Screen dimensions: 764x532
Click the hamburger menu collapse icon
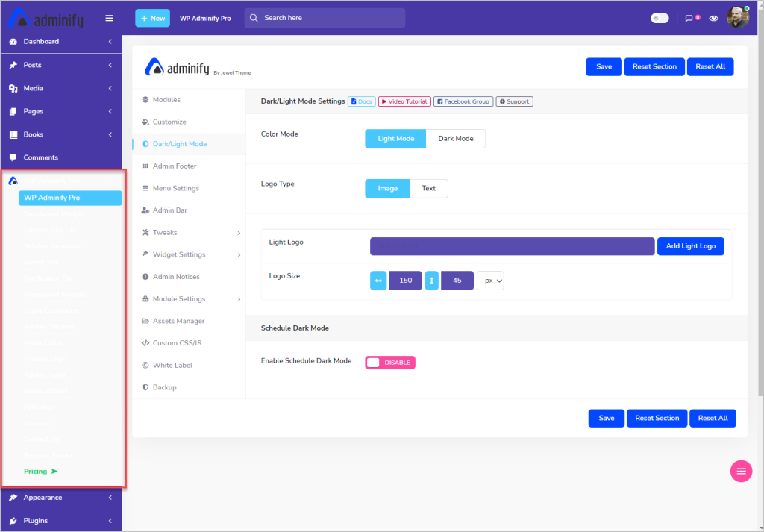(109, 18)
